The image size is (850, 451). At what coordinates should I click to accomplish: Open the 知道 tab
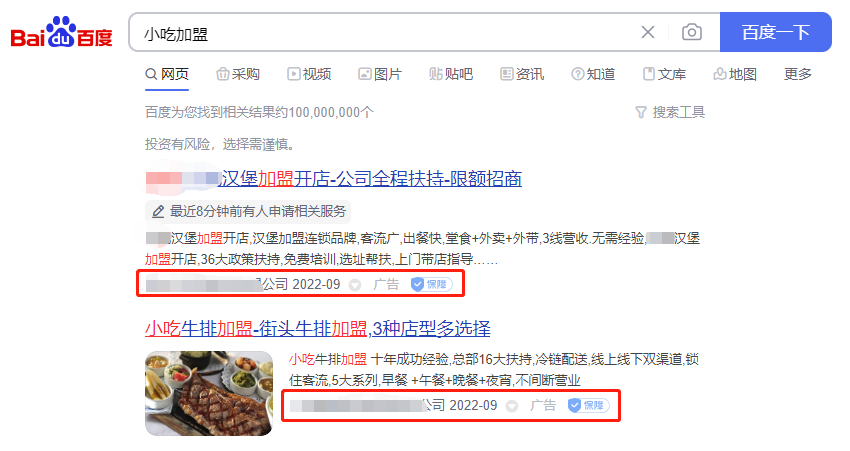tap(593, 74)
